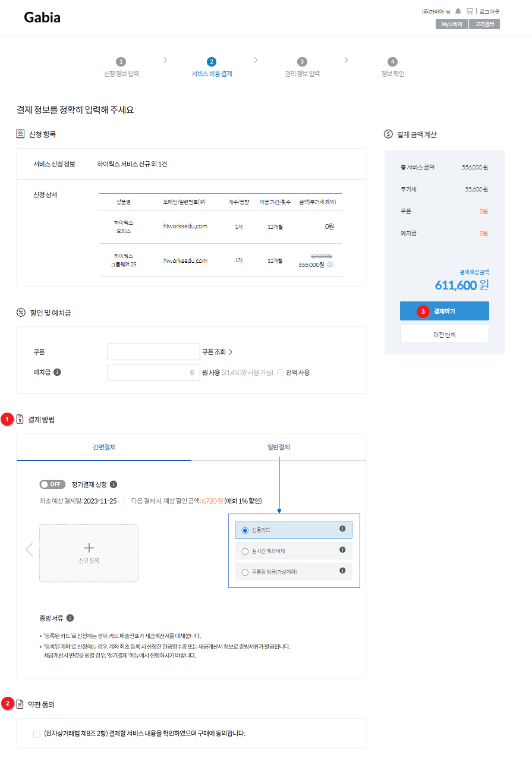Switch to the 간편결제 tab
Viewport: 532px width, 758px height.
[104, 447]
